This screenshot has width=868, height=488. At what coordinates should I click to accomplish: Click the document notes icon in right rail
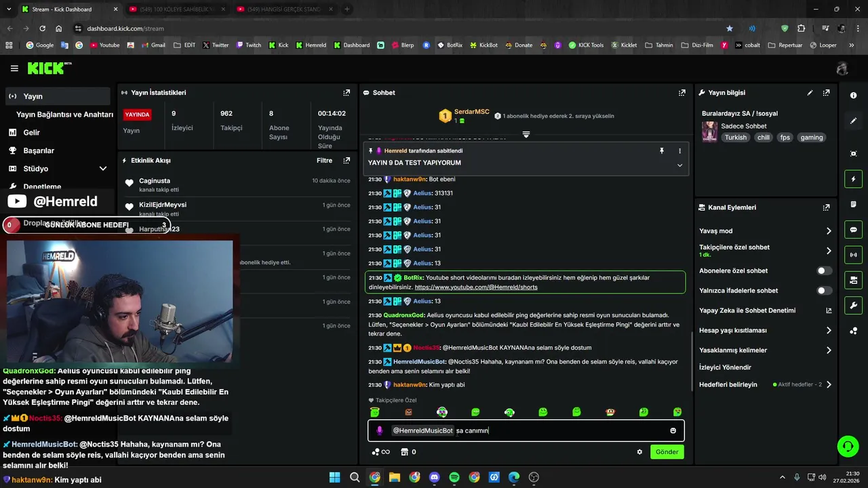point(853,204)
